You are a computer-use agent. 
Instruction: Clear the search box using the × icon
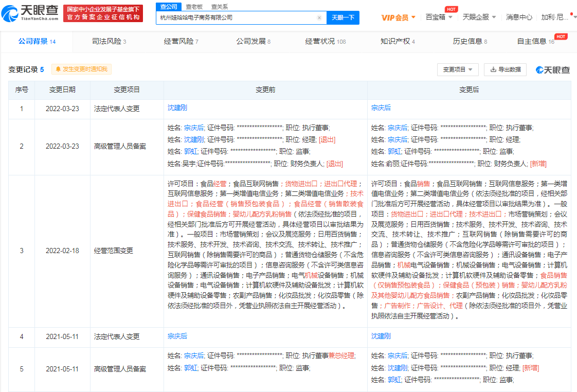(x=319, y=17)
